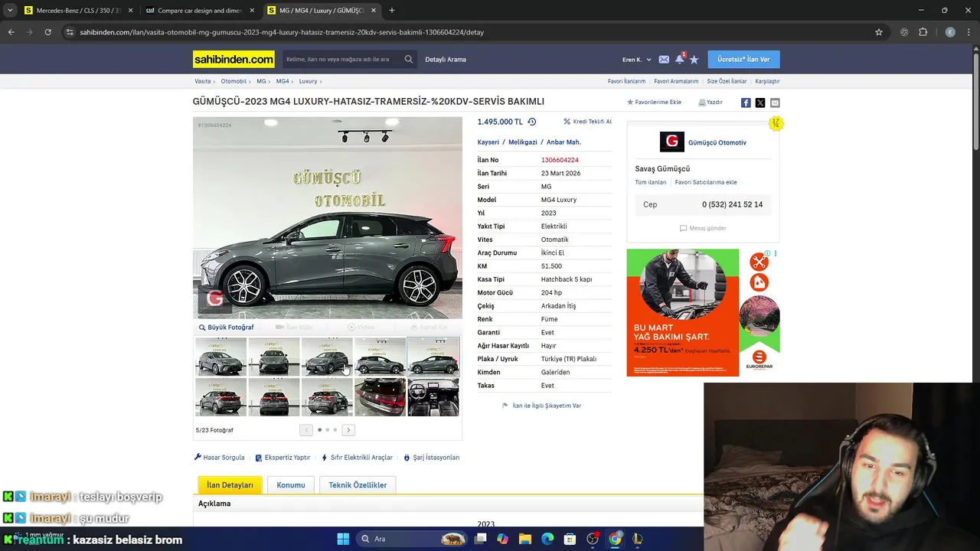Click the Otomobil breadcrumb

coord(234,81)
